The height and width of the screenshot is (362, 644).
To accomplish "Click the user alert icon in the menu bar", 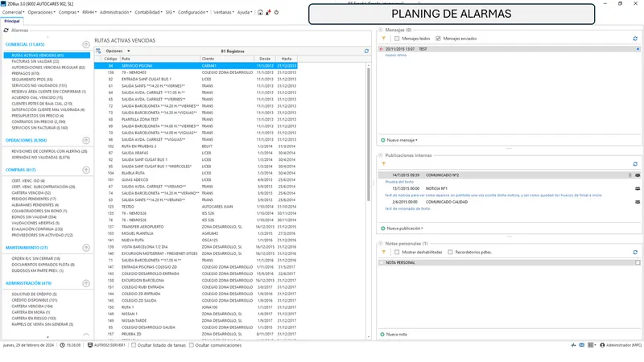I will tap(268, 12).
